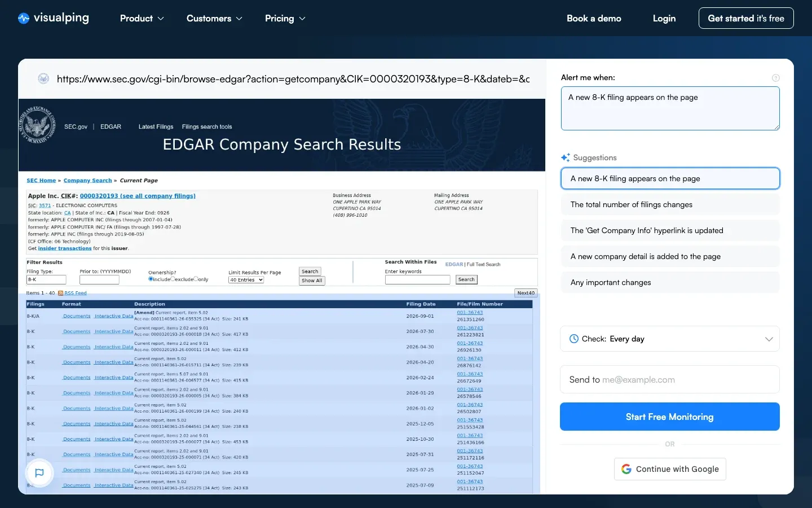This screenshot has width=812, height=508.
Task: Click the Visualping logo
Action: click(54, 18)
